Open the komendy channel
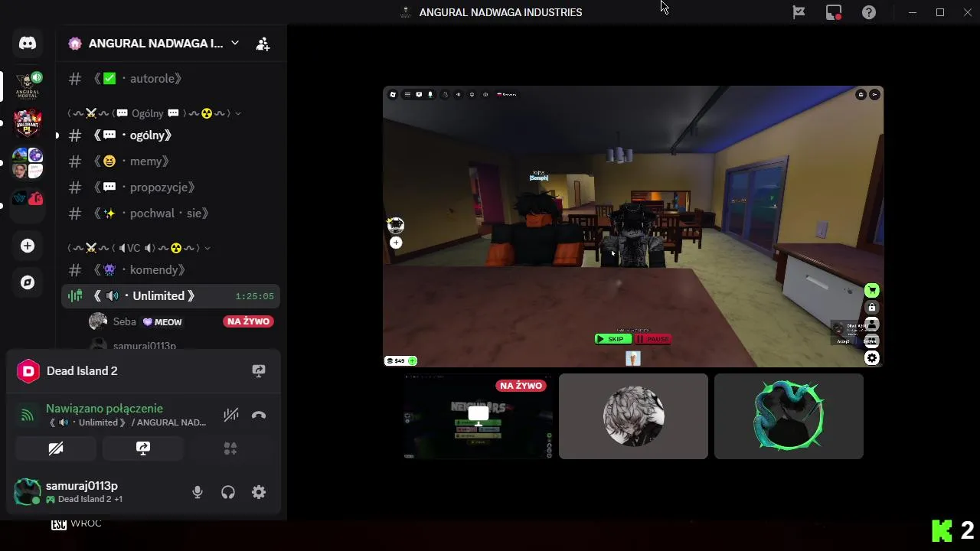The image size is (980, 551). [171, 270]
